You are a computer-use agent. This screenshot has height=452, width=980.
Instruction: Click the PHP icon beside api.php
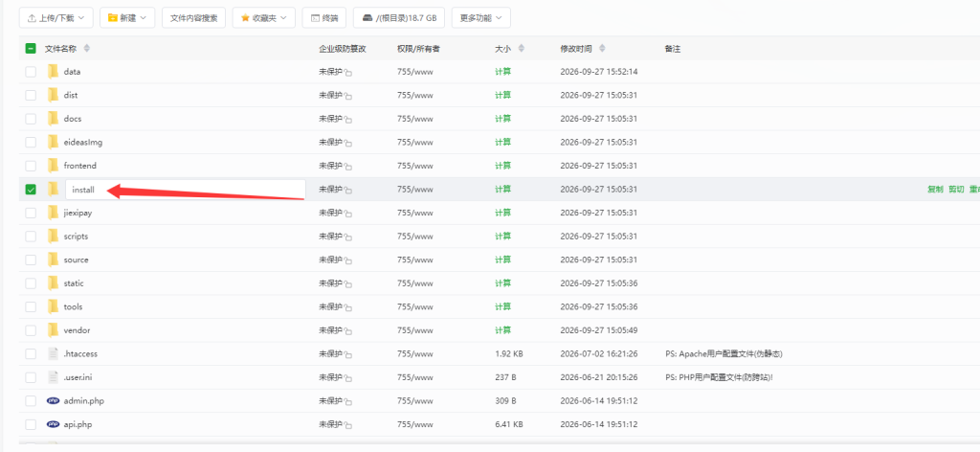[54, 424]
